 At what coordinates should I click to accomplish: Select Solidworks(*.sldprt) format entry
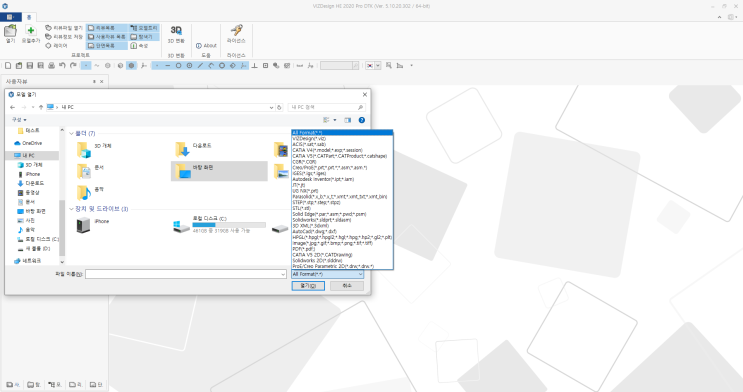(342, 220)
